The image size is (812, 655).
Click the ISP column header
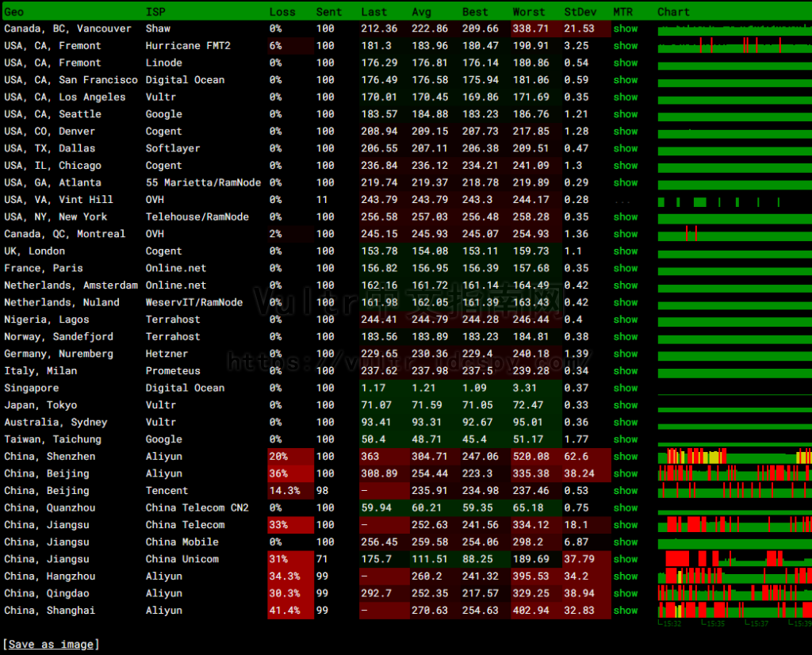click(x=155, y=12)
